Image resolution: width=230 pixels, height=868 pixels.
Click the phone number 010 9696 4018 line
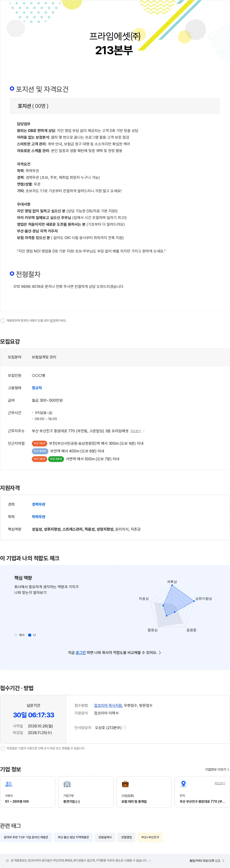pos(68,286)
